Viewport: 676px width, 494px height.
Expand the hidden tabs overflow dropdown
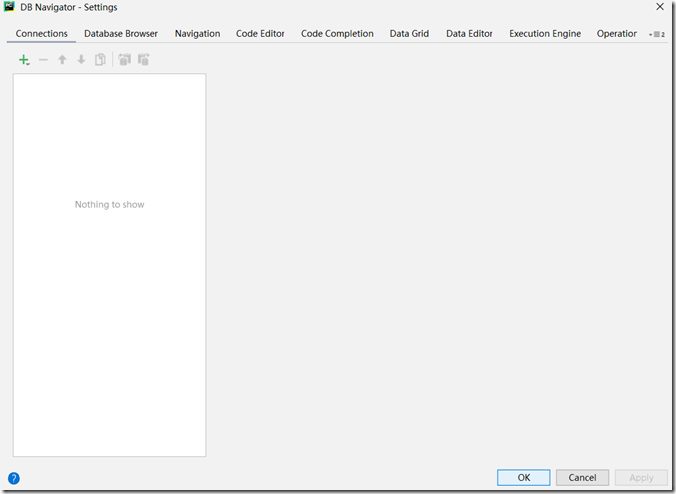click(657, 34)
